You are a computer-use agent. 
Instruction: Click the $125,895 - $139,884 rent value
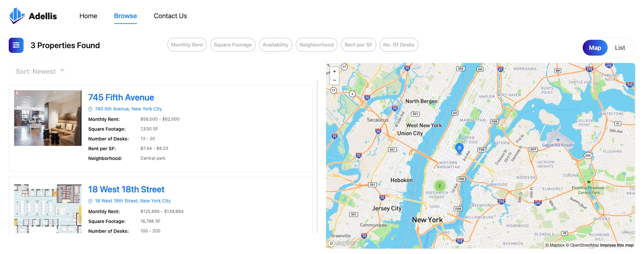tap(162, 212)
